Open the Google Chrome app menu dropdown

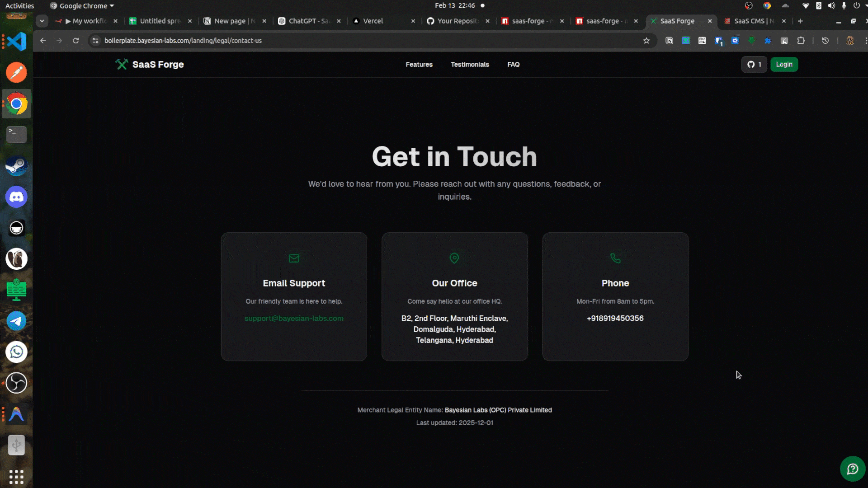point(84,6)
